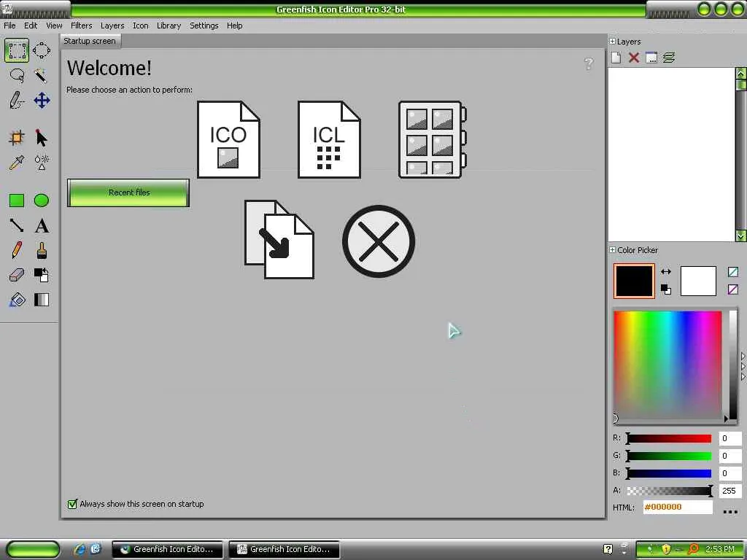Click the red R channel slider

[670, 438]
